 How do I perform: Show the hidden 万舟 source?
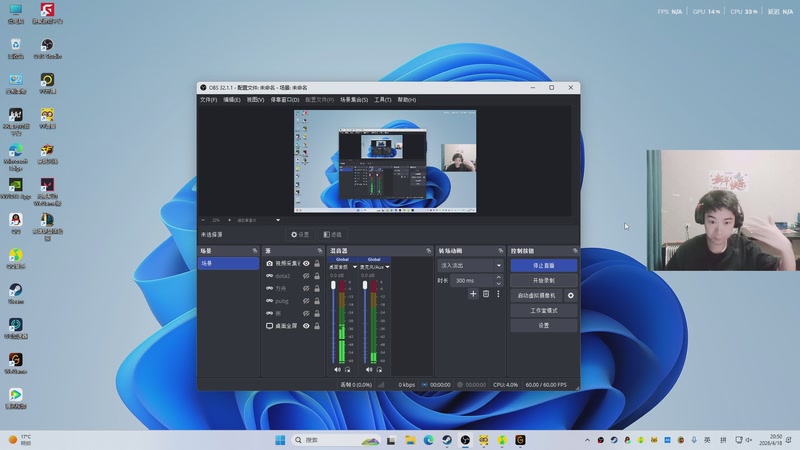[306, 288]
